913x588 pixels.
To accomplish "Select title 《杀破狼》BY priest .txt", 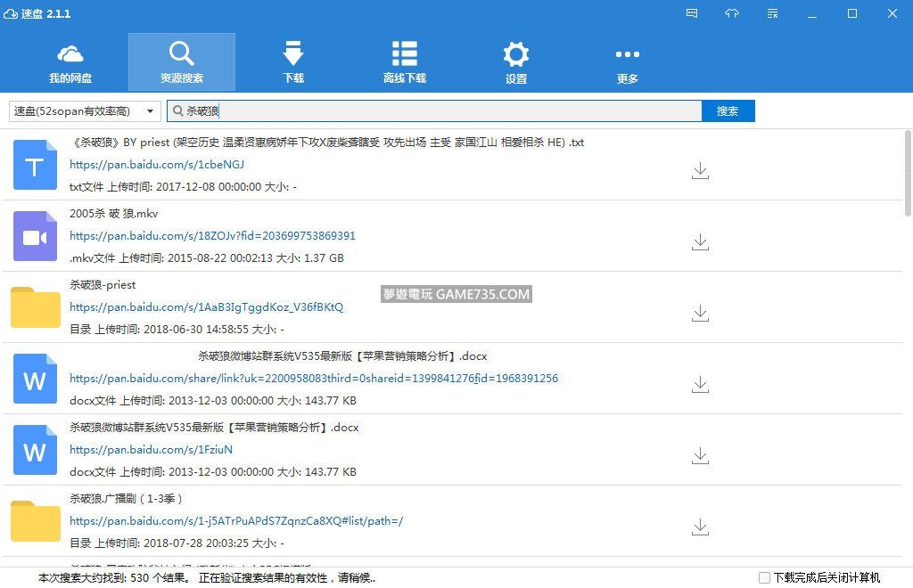I will (x=326, y=143).
